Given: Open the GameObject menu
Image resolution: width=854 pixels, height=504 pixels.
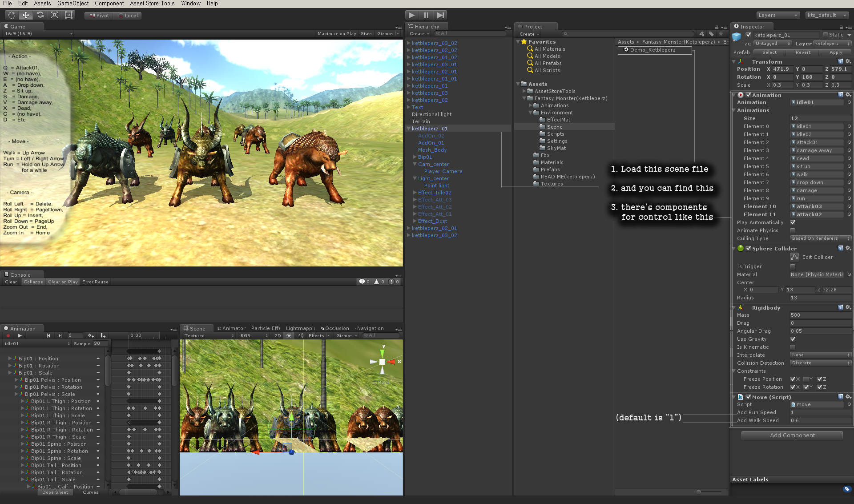Looking at the screenshot, I should click(73, 4).
